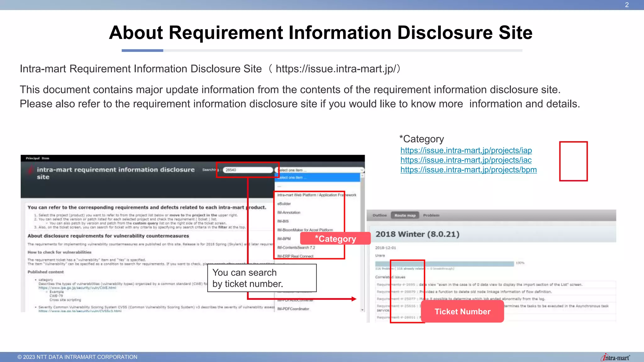Select IM-ERP Real Connect option

point(295,256)
